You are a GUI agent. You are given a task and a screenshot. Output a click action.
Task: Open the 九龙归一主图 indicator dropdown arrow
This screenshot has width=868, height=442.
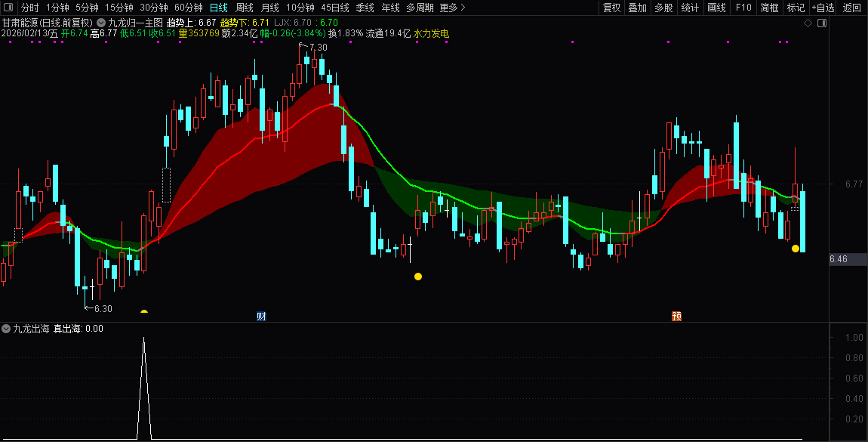tap(100, 23)
